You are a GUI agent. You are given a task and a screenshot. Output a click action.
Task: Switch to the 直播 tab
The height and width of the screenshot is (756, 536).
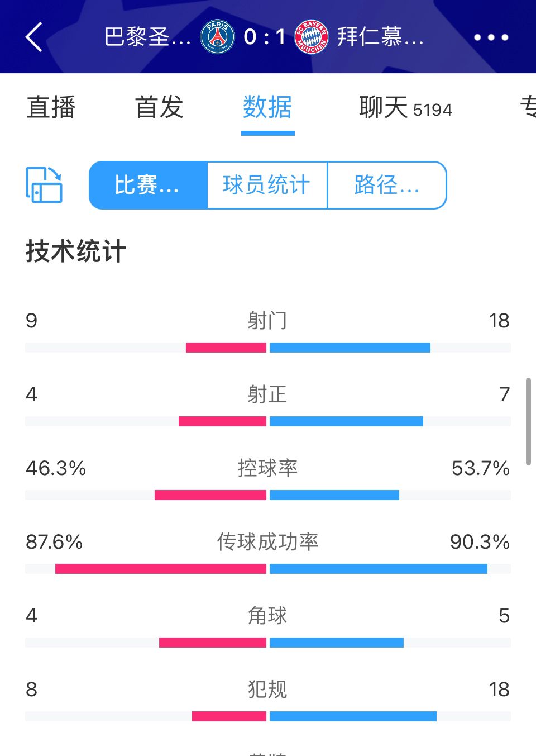[51, 107]
